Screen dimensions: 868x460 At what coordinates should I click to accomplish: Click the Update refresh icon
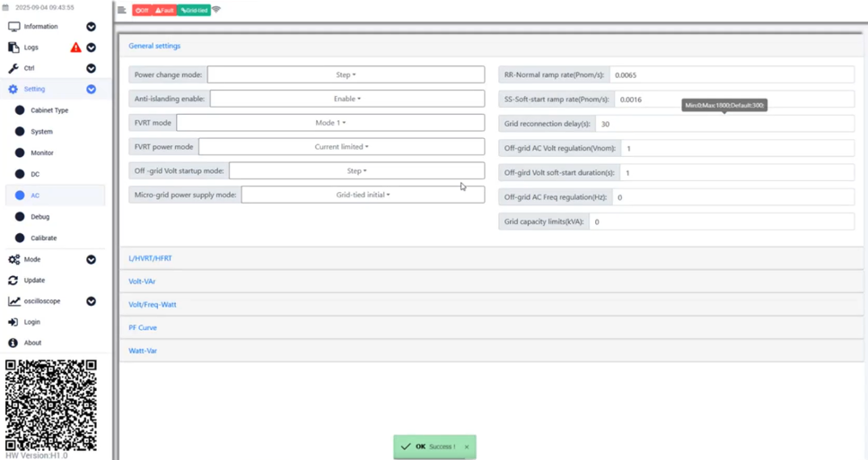coord(13,281)
